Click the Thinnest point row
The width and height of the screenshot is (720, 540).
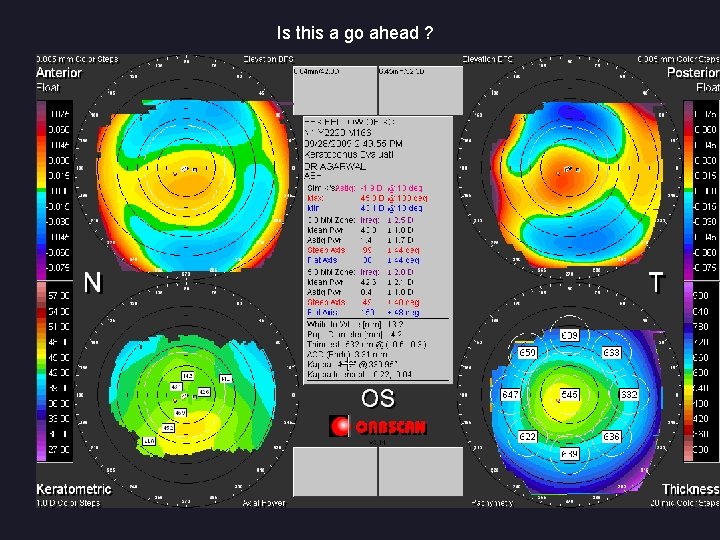click(x=366, y=344)
